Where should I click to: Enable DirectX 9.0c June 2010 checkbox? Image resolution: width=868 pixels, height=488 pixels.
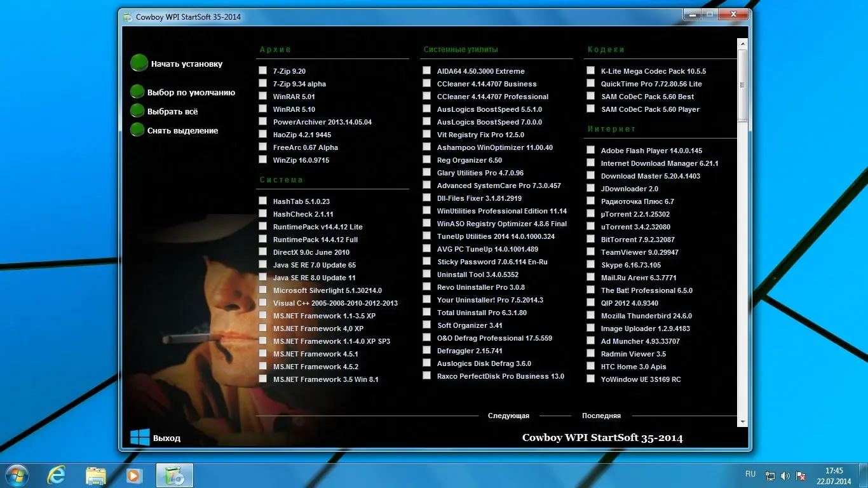coord(263,252)
